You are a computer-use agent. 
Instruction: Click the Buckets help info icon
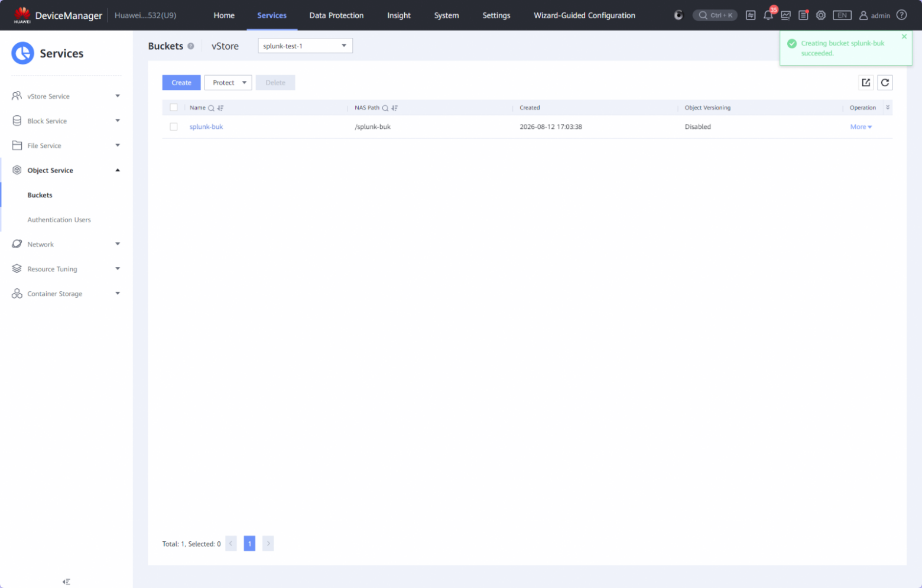(x=191, y=46)
